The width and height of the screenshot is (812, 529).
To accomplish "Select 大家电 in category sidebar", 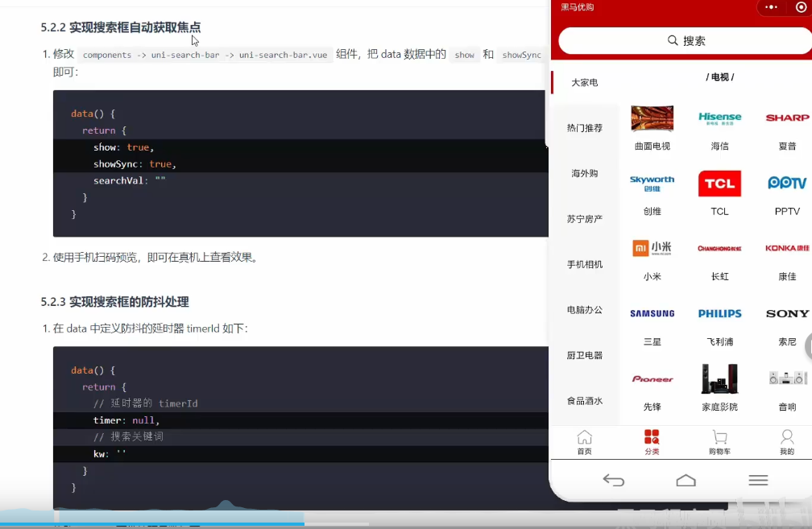I will coord(585,83).
